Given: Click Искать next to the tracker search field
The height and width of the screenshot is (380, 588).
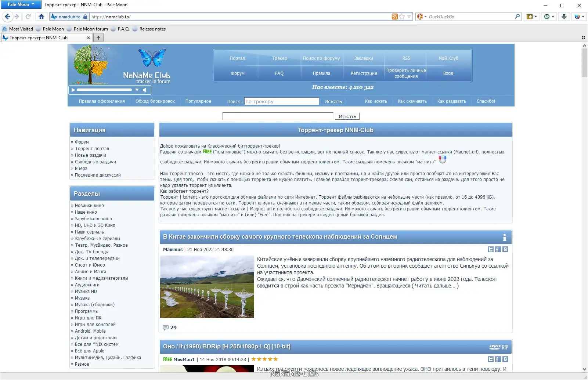Looking at the screenshot, I should point(333,102).
